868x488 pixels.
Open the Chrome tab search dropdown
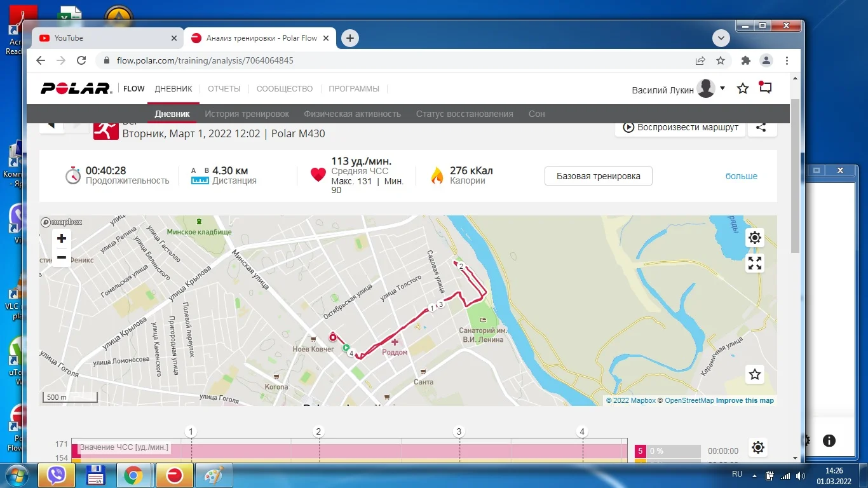[x=721, y=38]
